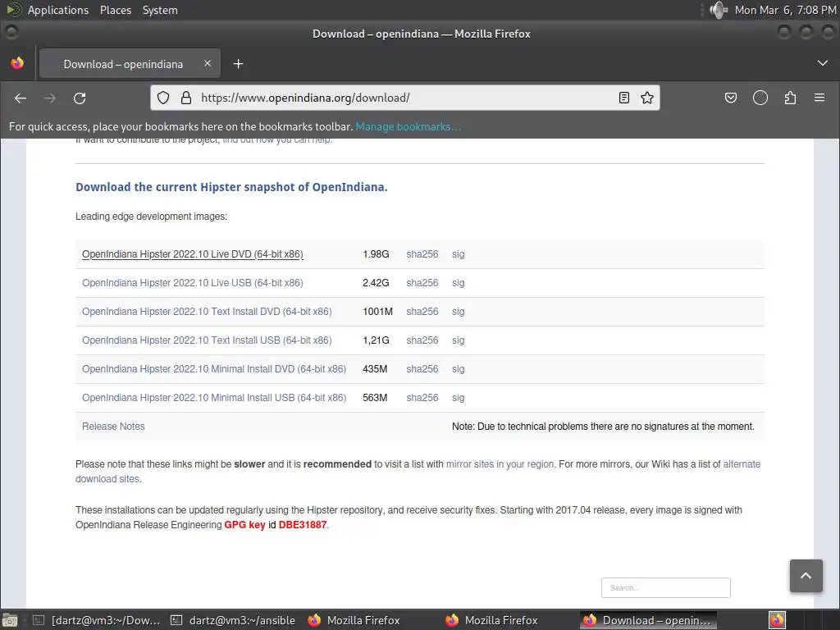Download Hipster 2022.10 Live USB image
Viewport: 840px width, 630px height.
[x=192, y=283]
